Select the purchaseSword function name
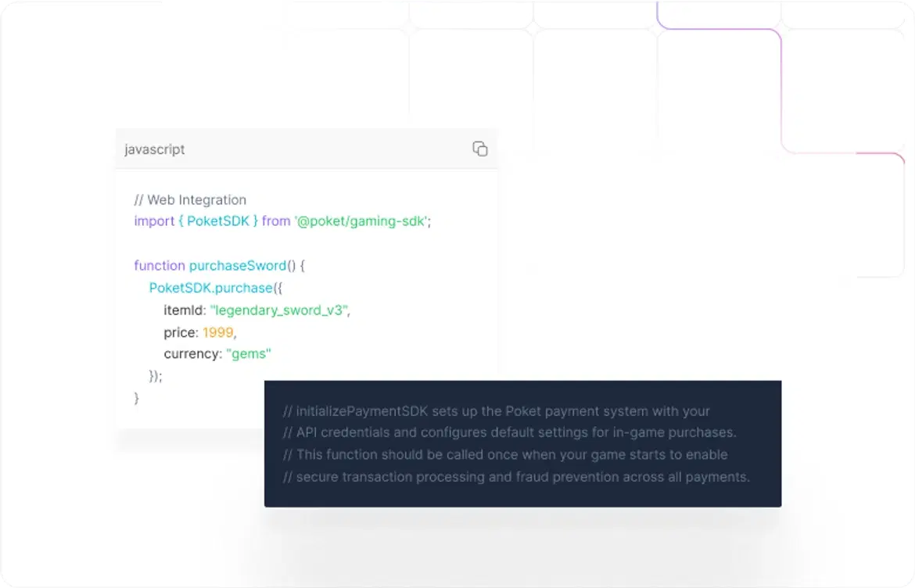915x588 pixels. point(237,266)
